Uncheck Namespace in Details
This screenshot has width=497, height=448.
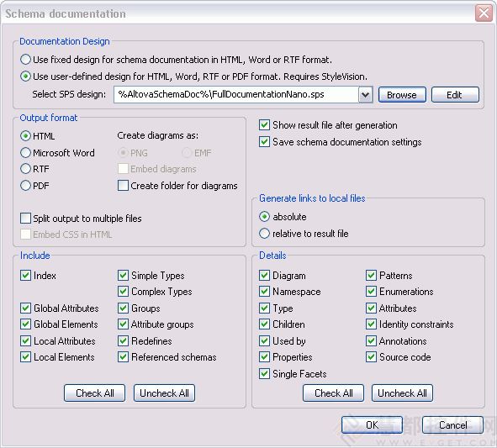click(264, 292)
